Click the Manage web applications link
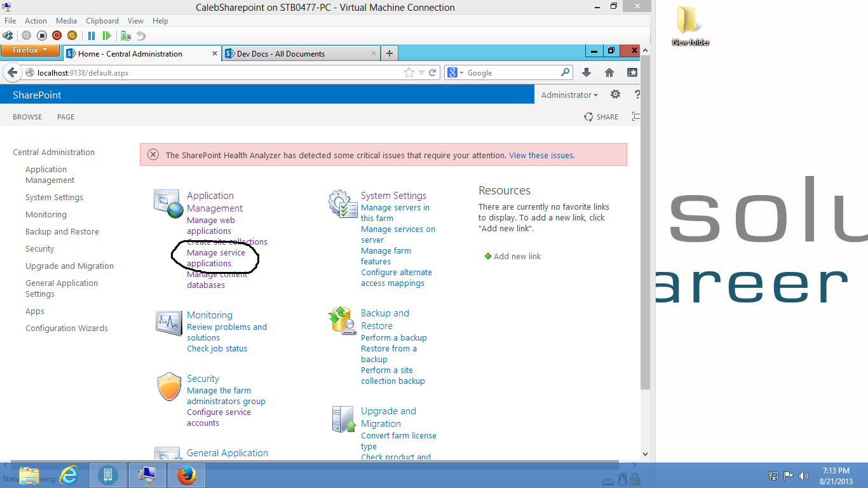868x488 pixels. point(211,226)
